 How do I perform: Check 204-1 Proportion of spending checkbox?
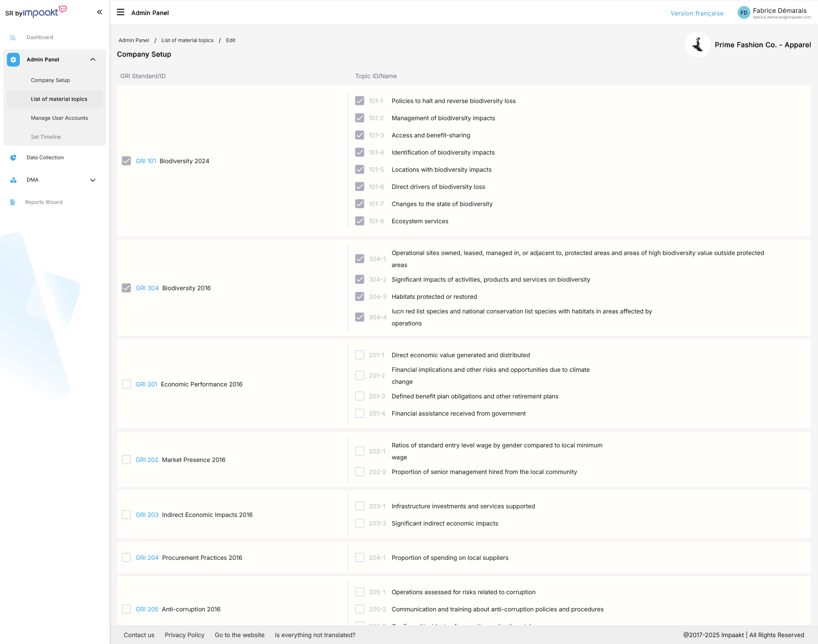tap(360, 558)
